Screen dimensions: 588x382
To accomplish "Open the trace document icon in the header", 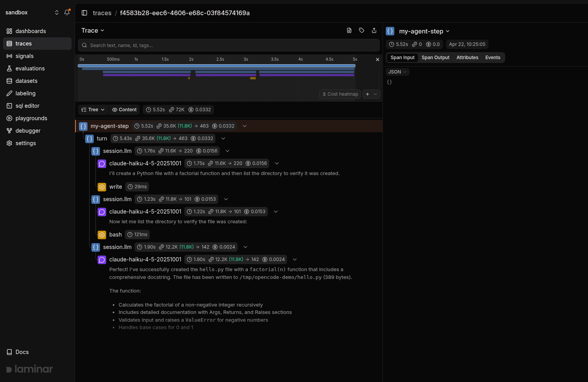I will (x=349, y=30).
